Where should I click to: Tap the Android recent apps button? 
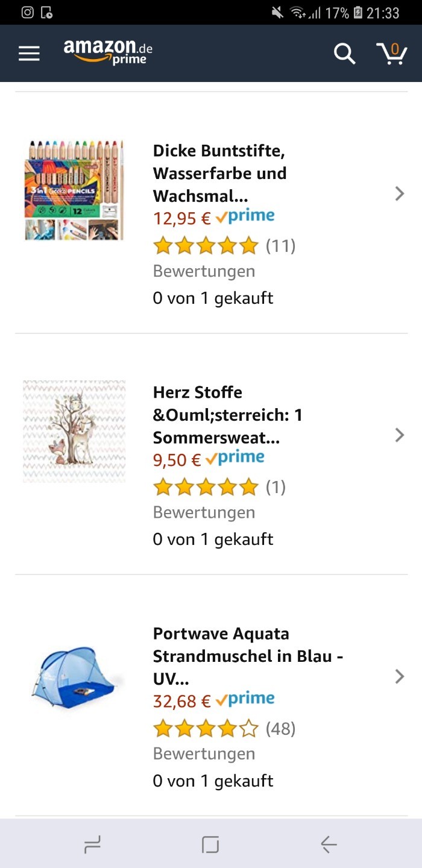tap(92, 844)
